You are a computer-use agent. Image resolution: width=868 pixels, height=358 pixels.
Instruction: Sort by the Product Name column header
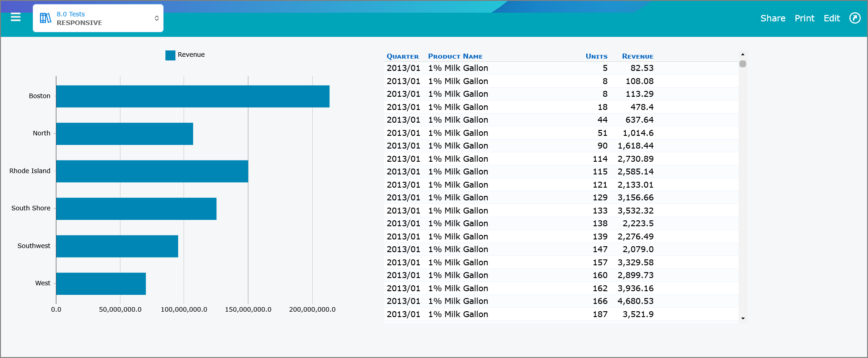click(x=455, y=56)
